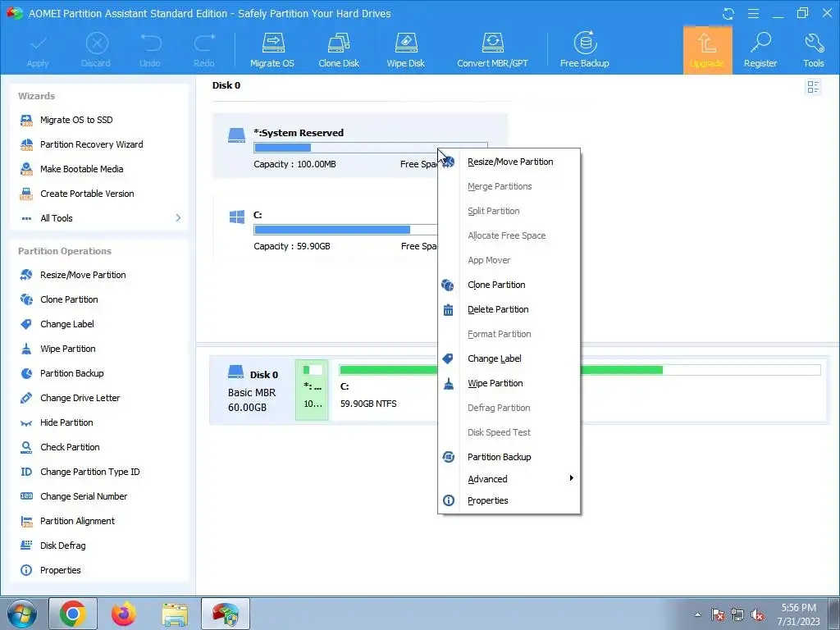Select the C: partition card

325,229
